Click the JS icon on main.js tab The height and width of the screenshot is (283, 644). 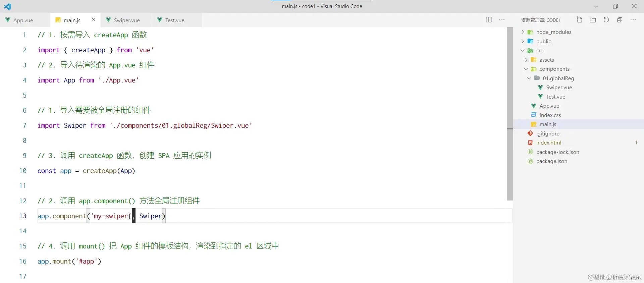[58, 20]
